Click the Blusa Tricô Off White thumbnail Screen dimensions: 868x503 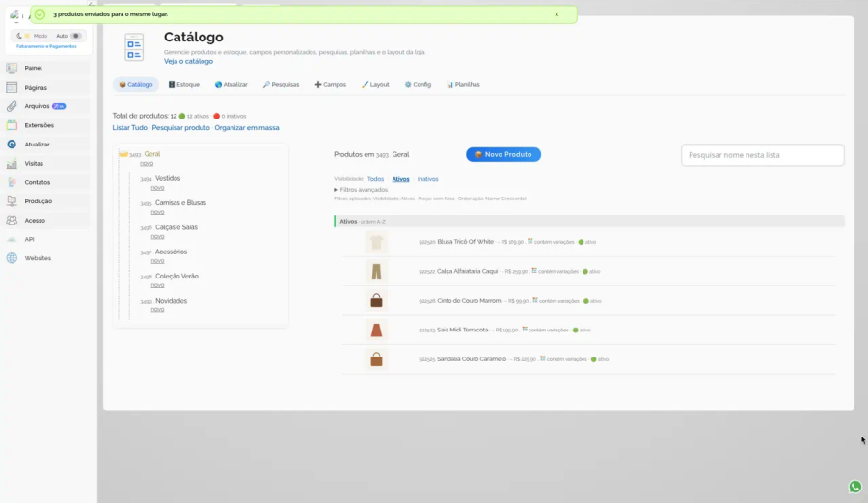pyautogui.click(x=376, y=243)
